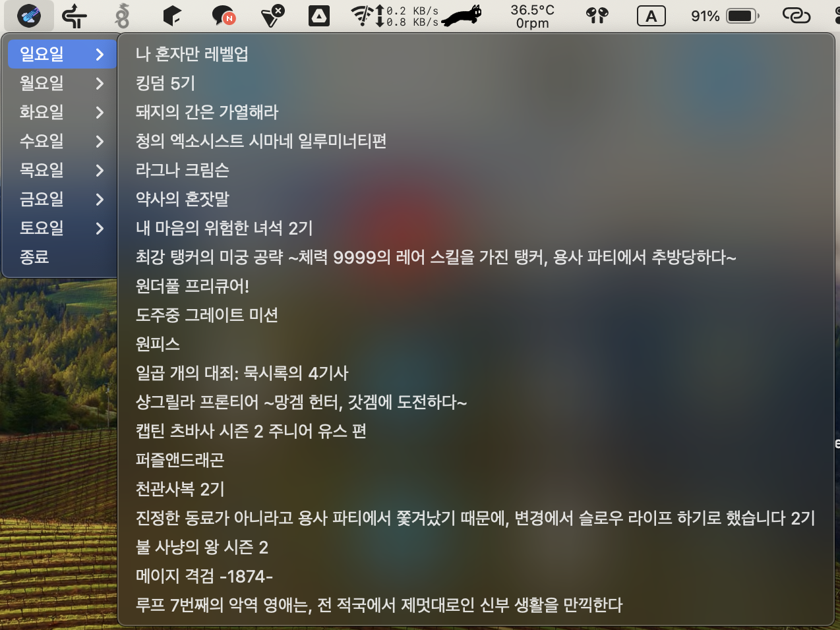
Task: Open 청의 엑소시스트 시마네 일루미너티편
Action: click(475, 141)
